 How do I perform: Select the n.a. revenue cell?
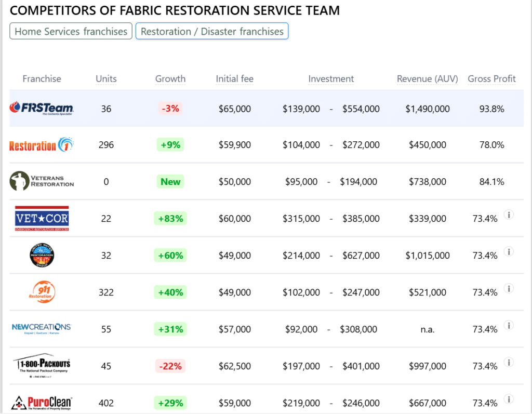(428, 329)
